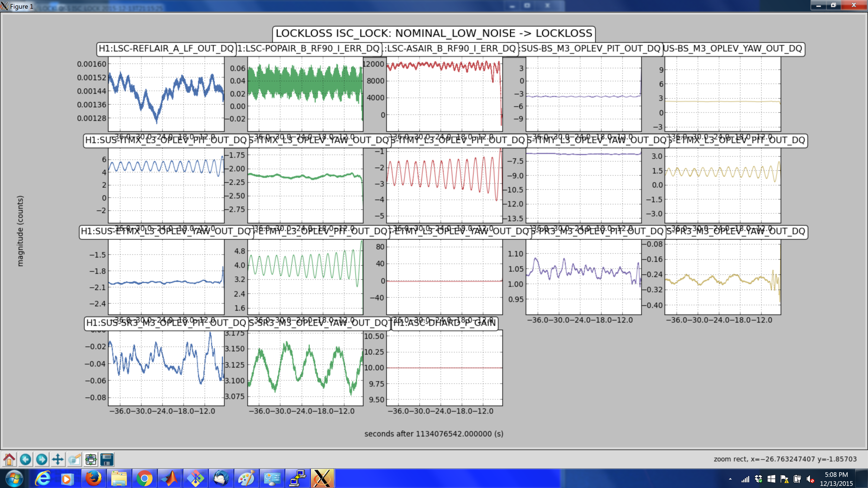
Task: Click the 'Figure 1' window title
Action: (22, 7)
